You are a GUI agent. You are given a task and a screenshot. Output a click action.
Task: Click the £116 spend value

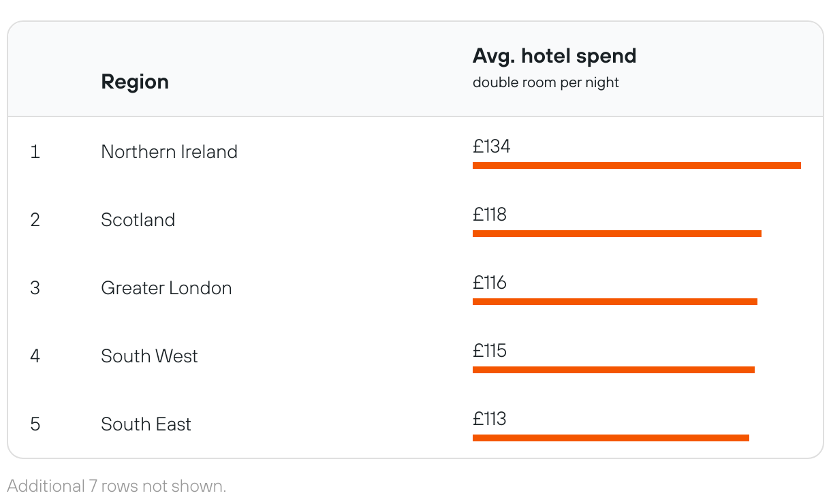(x=490, y=283)
